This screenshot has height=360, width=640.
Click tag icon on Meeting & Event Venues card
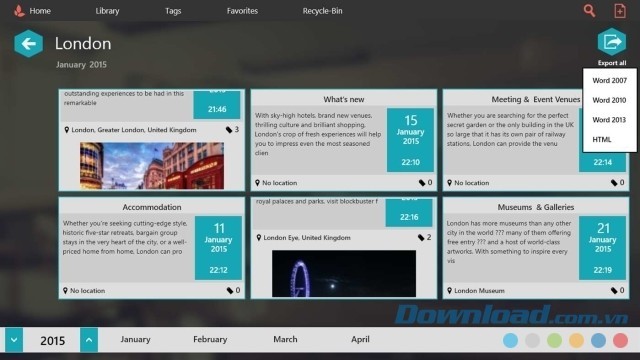(614, 183)
